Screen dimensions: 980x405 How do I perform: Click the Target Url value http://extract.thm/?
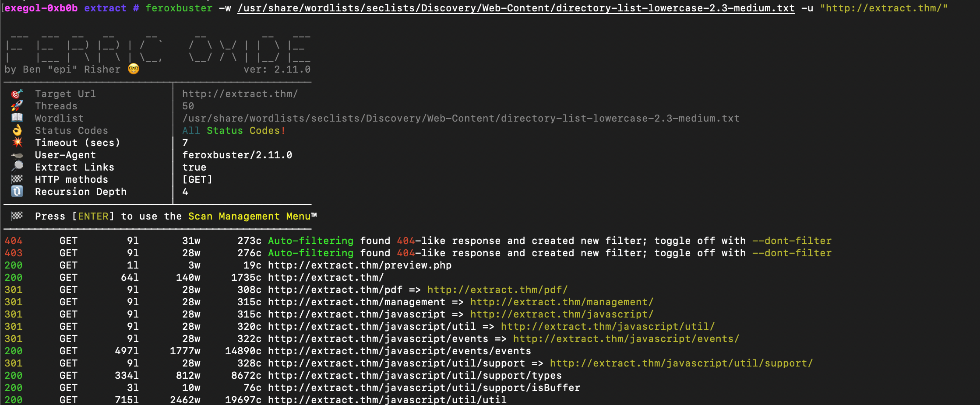[x=240, y=94]
